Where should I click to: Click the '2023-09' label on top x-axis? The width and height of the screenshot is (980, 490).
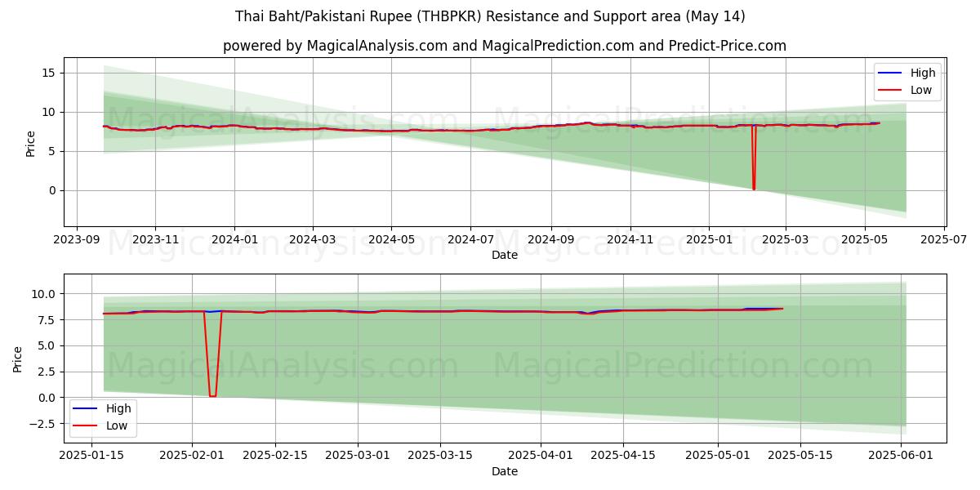[x=77, y=240]
